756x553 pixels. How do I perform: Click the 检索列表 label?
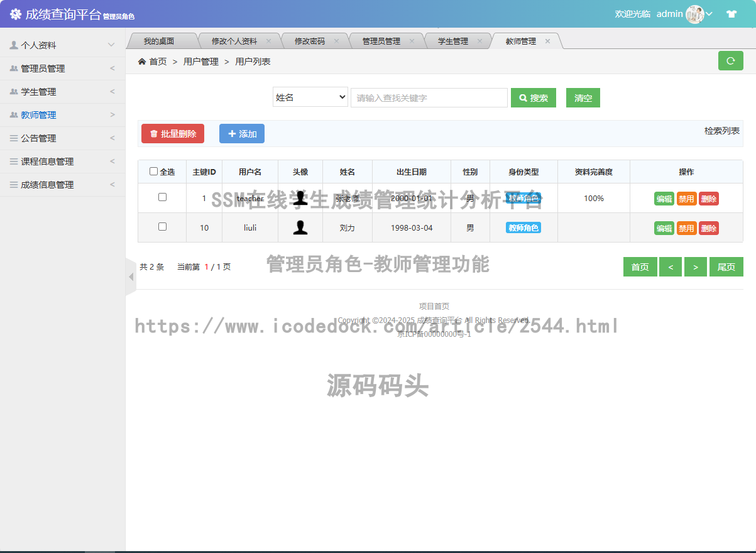722,131
